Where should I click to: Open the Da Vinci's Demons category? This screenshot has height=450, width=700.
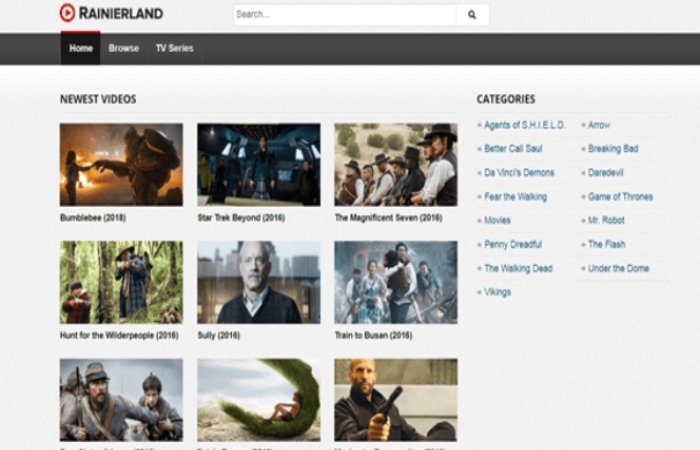[519, 173]
